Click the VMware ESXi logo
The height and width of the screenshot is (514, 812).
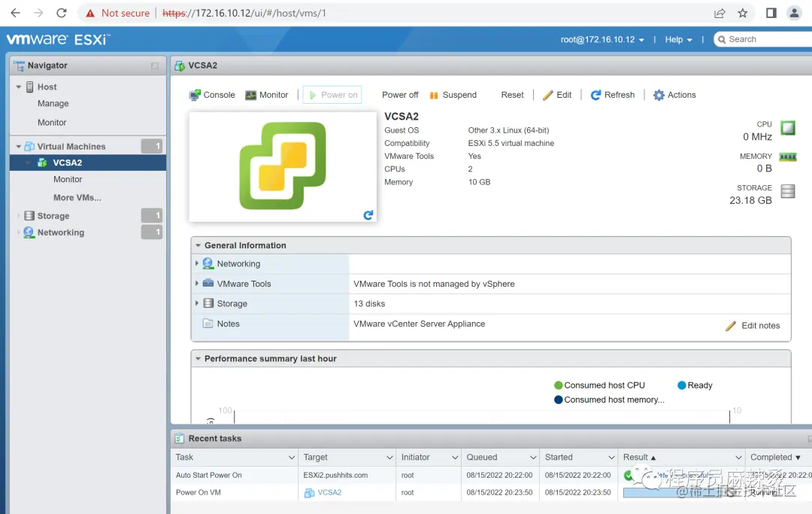[x=58, y=39]
